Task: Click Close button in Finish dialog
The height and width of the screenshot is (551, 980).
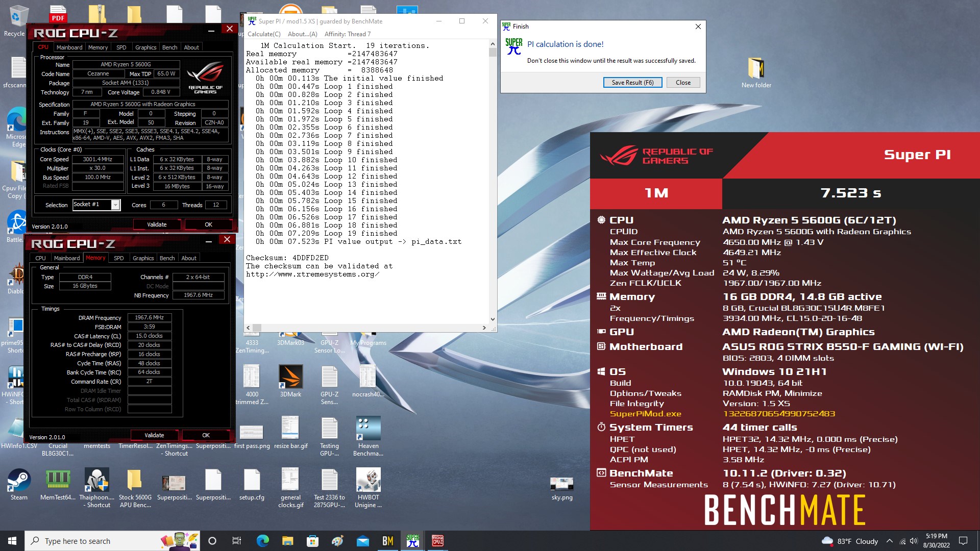Action: tap(683, 83)
